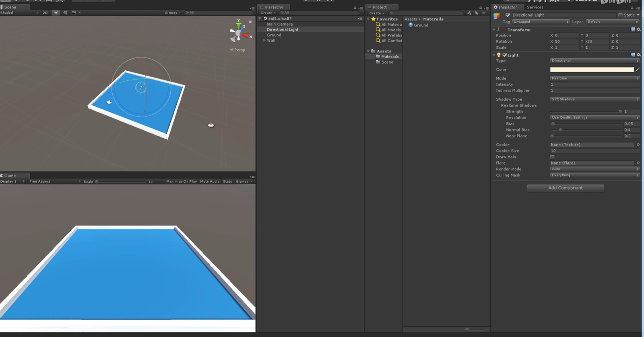Click the color eyedropper next to Color
The height and width of the screenshot is (337, 644).
tap(638, 70)
